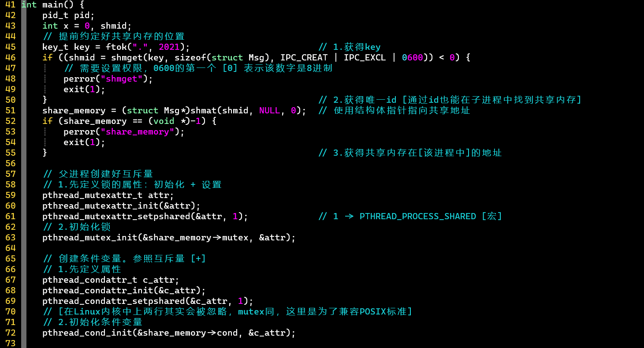The width and height of the screenshot is (644, 348).
Task: Click the 'exit(1);' statement on line 54
Action: pos(85,142)
